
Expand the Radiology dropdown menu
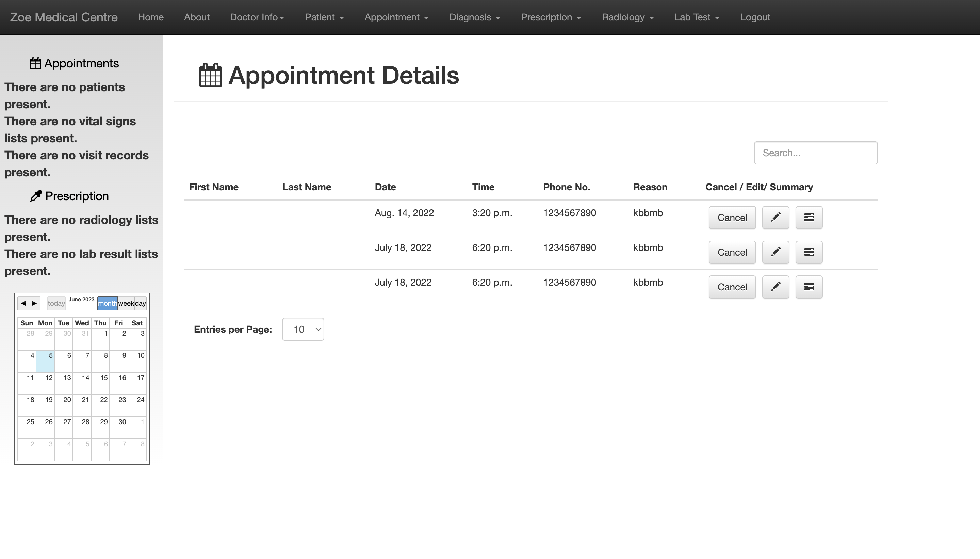click(x=627, y=17)
